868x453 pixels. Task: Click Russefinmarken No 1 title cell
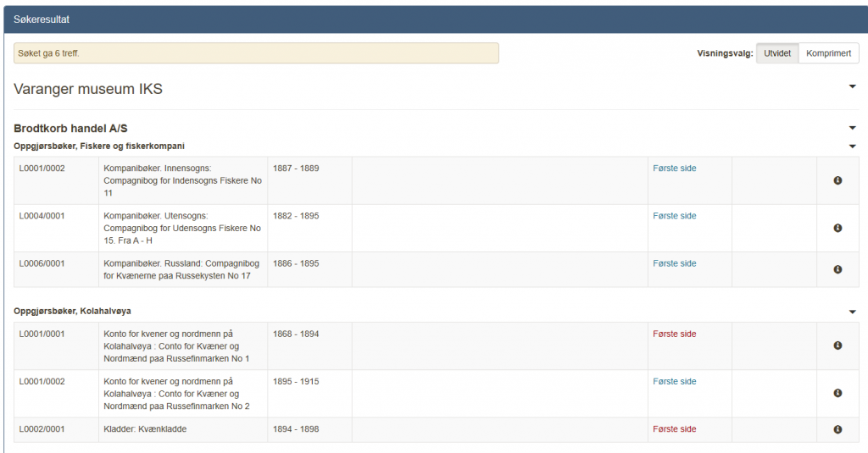pos(183,346)
